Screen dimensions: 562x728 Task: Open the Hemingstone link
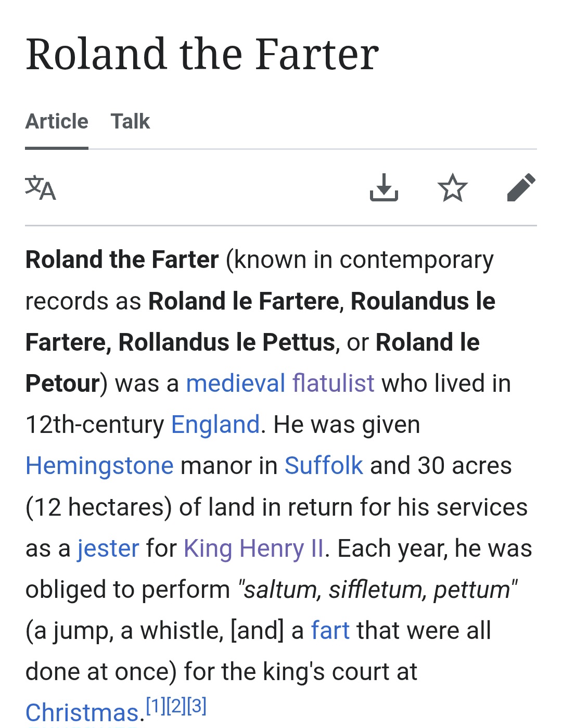[99, 466]
